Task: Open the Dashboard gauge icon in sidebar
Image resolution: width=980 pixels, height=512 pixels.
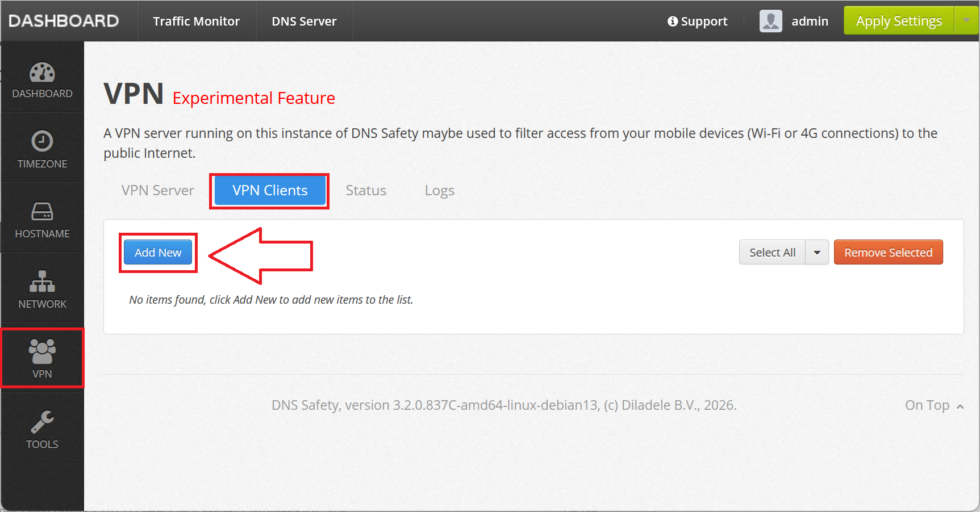Action: (x=42, y=73)
